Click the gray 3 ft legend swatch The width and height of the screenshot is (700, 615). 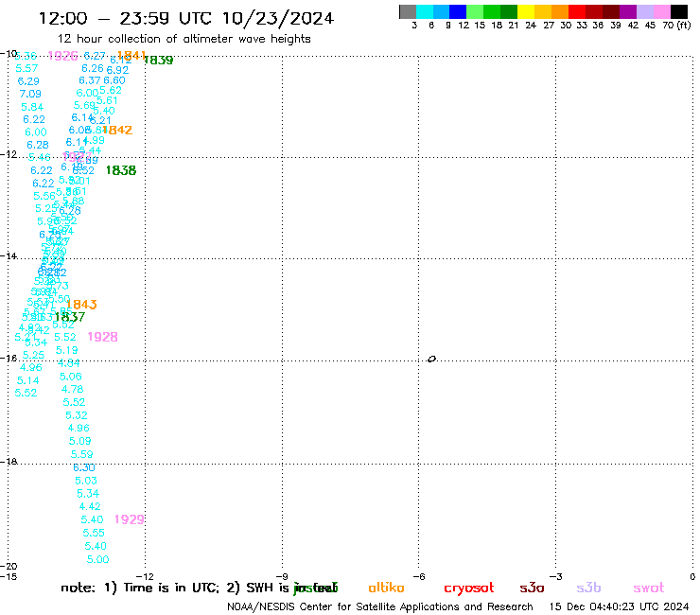point(408,11)
